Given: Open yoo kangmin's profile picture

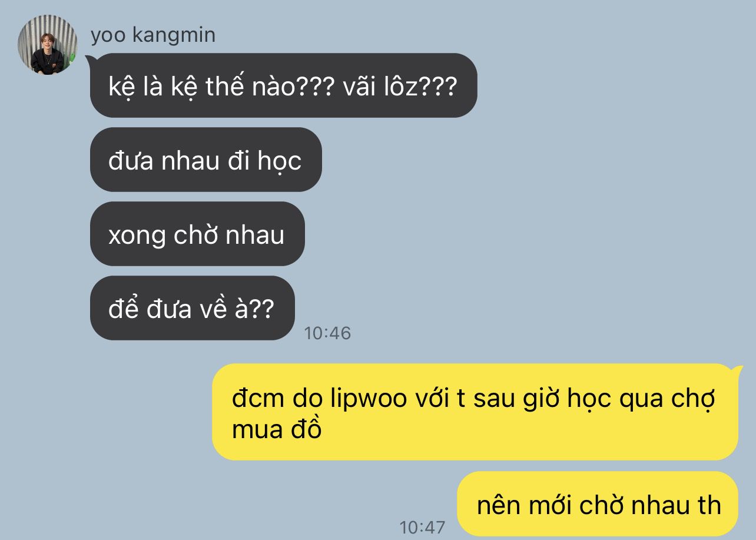Looking at the screenshot, I should pos(48,45).
